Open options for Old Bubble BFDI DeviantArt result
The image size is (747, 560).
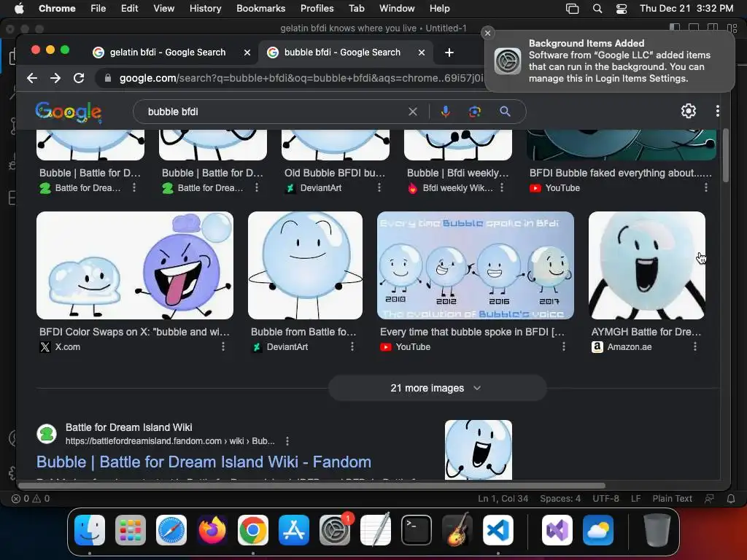click(379, 187)
